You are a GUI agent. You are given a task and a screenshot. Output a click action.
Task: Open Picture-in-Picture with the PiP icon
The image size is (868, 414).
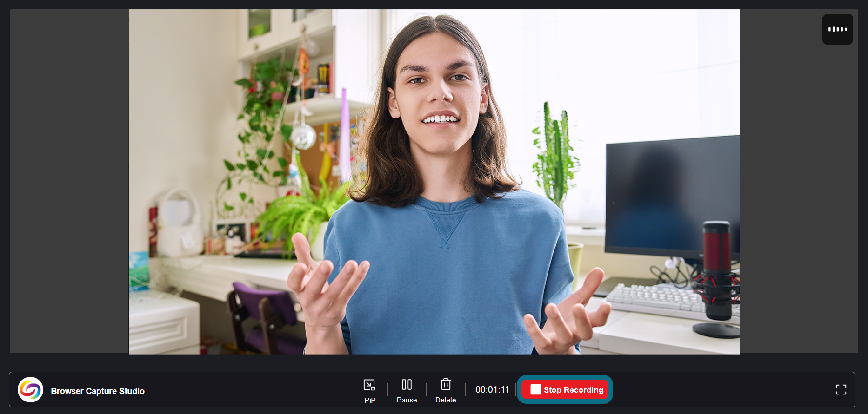369,390
